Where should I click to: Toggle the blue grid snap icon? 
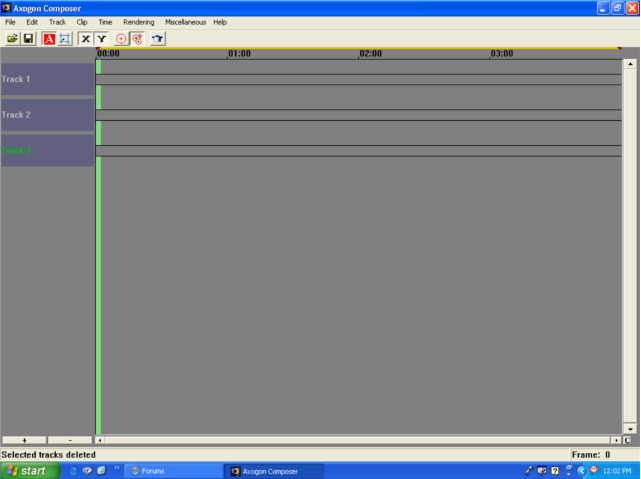pos(65,39)
